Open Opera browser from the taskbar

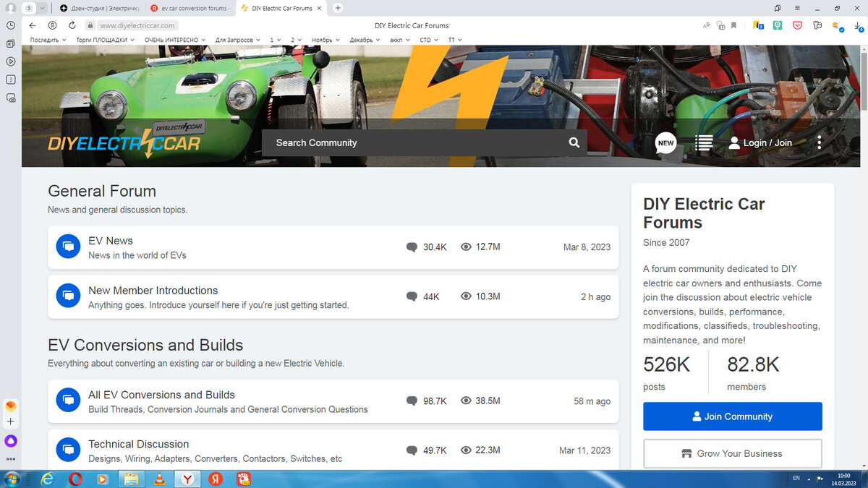point(75,479)
